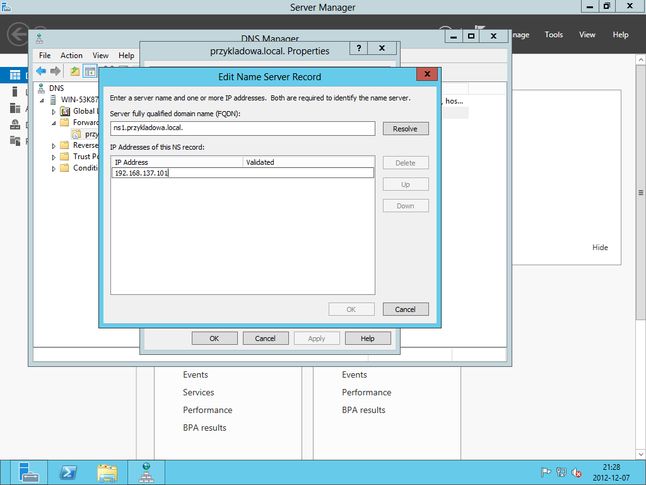Select the IP address 192.168.137.101 field

(x=243, y=173)
